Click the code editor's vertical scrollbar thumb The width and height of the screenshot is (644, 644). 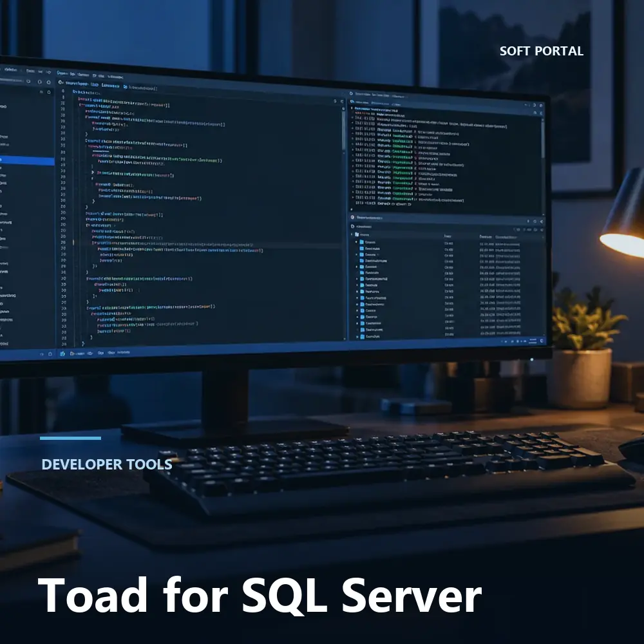tap(344, 130)
